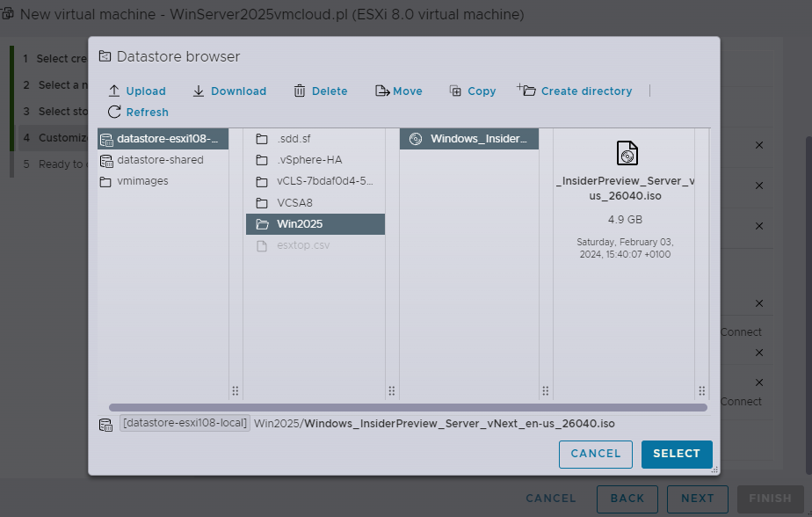The width and height of the screenshot is (812, 517).
Task: Click the horizontal scrollbar under file columns
Action: [x=408, y=408]
